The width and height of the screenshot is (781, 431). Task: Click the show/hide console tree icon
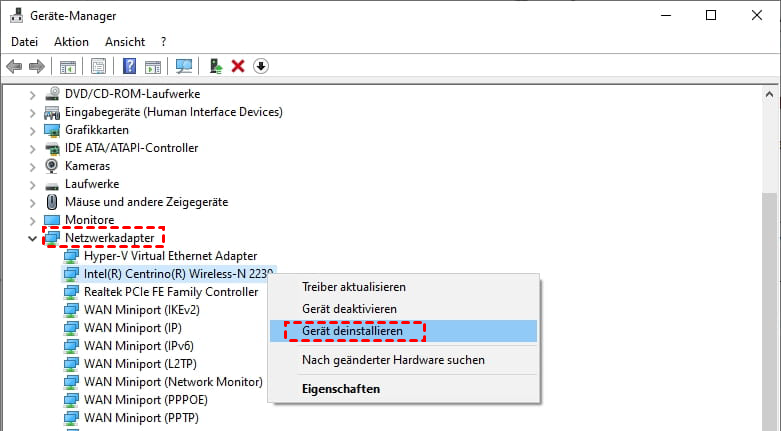[68, 66]
